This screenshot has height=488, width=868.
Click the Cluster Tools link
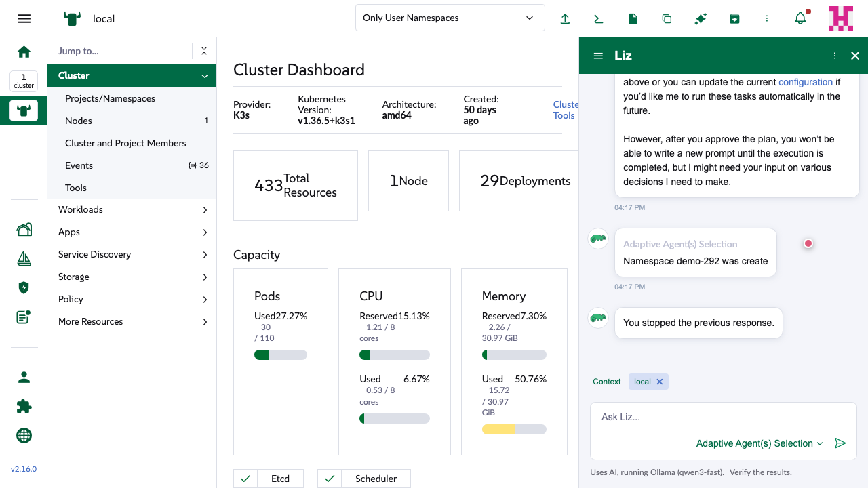[566, 110]
